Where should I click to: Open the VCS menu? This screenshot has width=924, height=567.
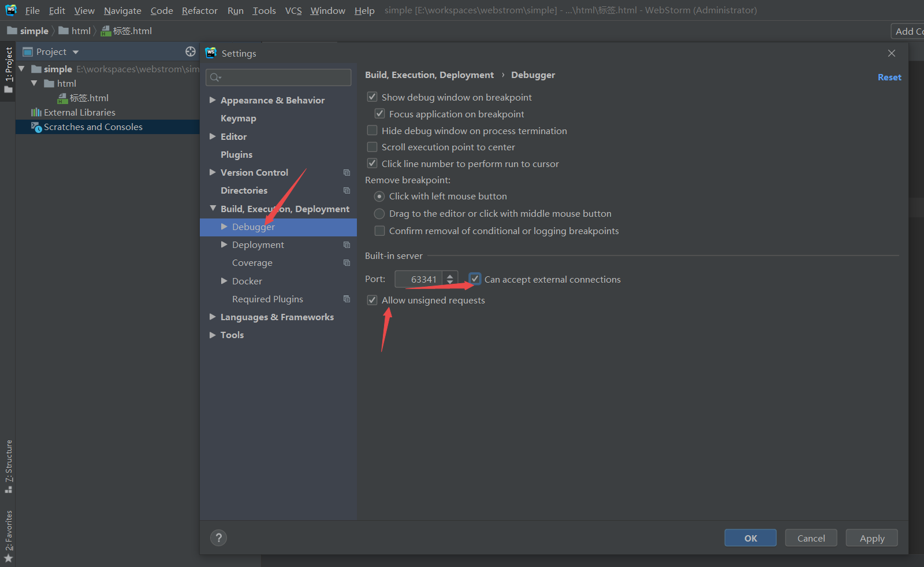293,10
